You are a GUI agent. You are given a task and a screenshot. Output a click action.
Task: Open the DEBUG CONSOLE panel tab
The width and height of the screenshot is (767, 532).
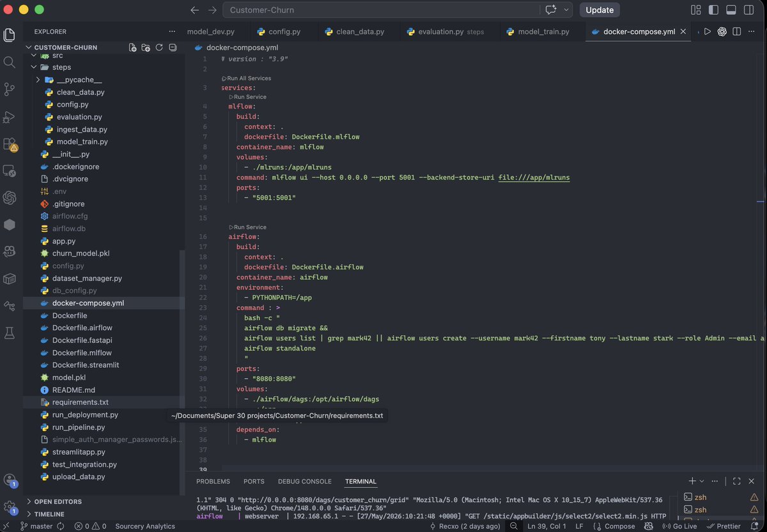304,482
